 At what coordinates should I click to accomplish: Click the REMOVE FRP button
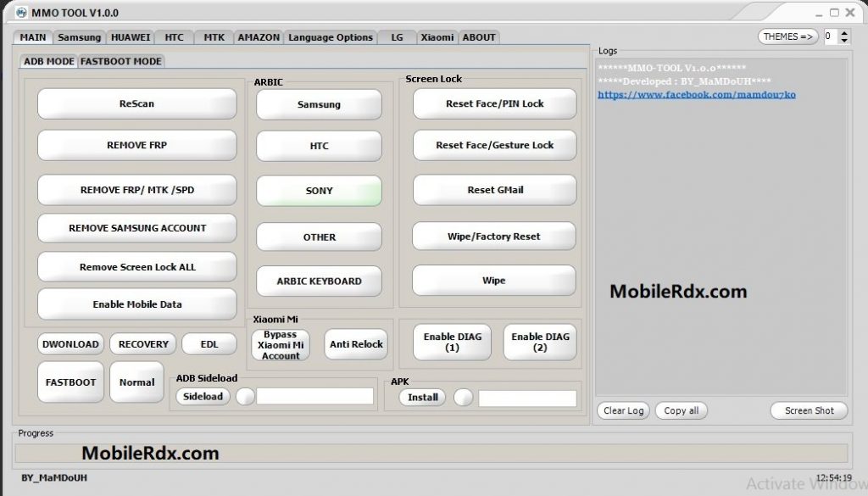pos(136,145)
